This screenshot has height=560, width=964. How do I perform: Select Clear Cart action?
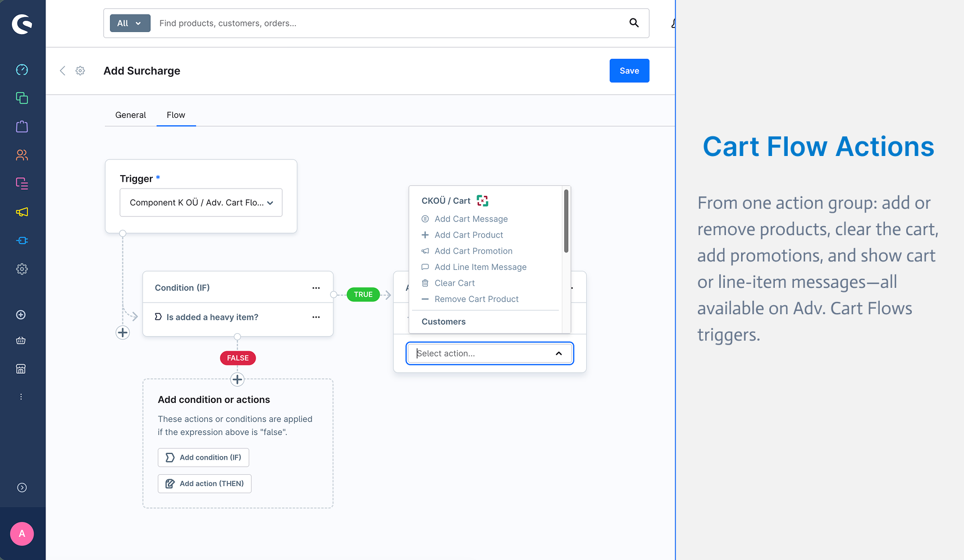455,283
